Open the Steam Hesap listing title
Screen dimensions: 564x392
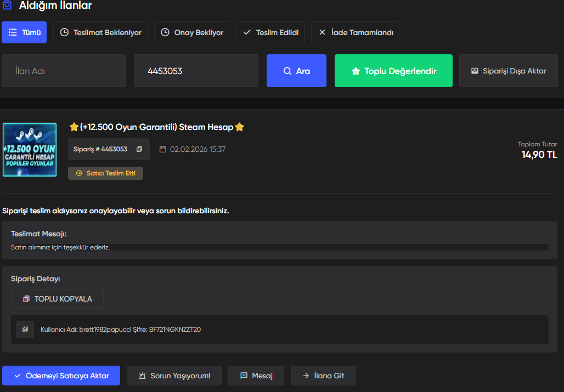156,127
